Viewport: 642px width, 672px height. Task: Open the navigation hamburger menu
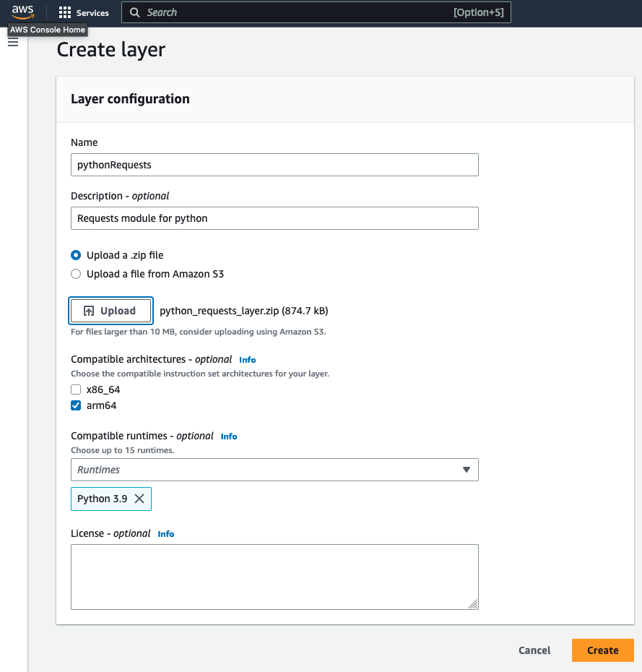point(13,41)
